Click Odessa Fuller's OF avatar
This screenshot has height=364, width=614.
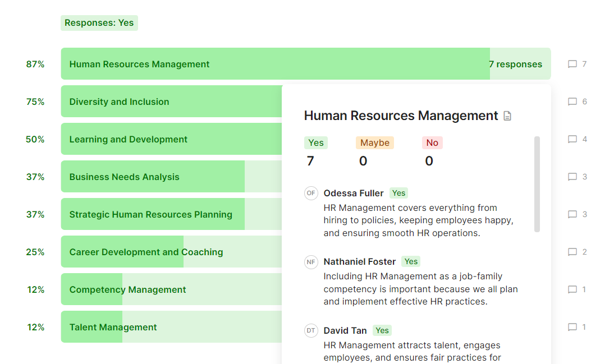(x=311, y=193)
